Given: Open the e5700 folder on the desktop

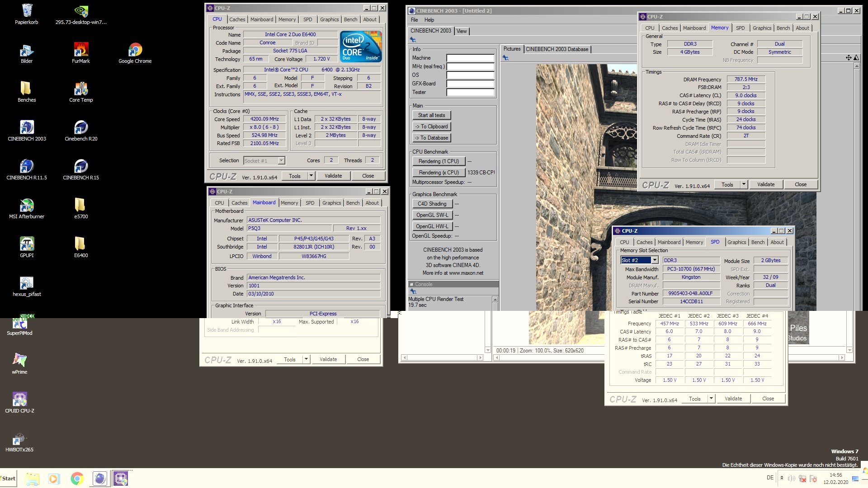Looking at the screenshot, I should 81,208.
